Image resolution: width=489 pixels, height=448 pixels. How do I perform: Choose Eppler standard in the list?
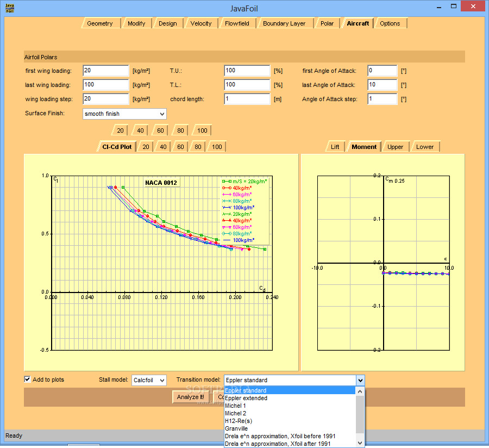pyautogui.click(x=290, y=390)
